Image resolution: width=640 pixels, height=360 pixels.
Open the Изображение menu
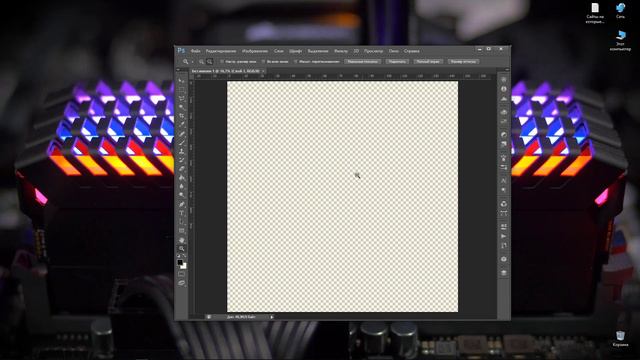[x=255, y=51]
